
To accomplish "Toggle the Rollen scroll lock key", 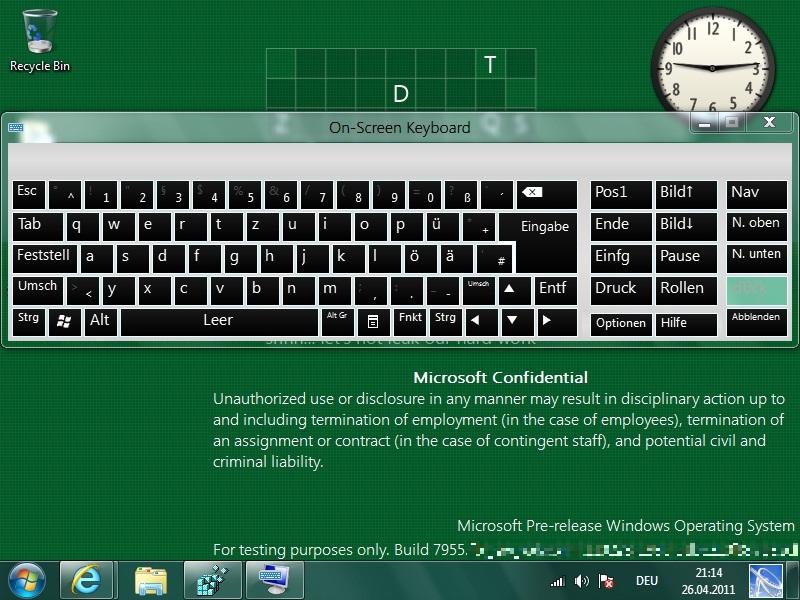I will point(686,290).
